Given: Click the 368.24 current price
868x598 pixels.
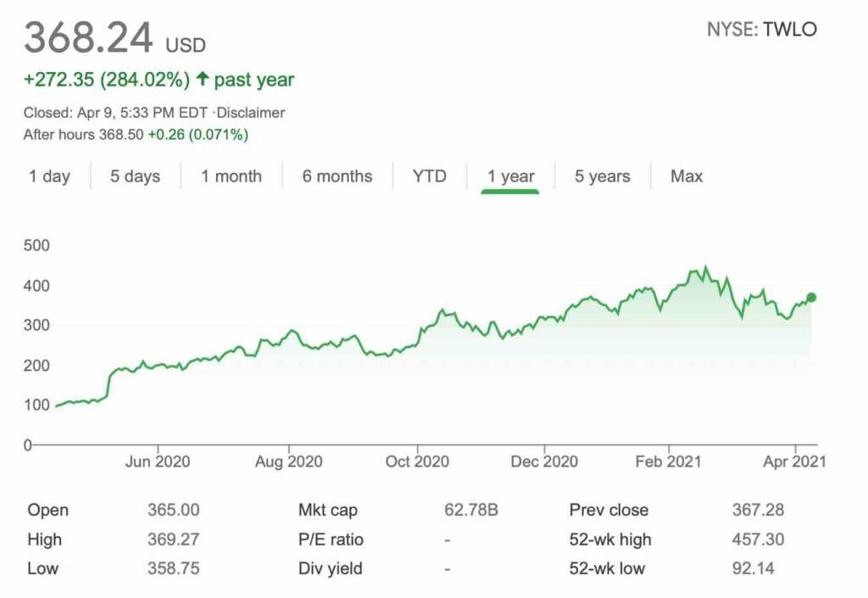Looking at the screenshot, I should [89, 38].
